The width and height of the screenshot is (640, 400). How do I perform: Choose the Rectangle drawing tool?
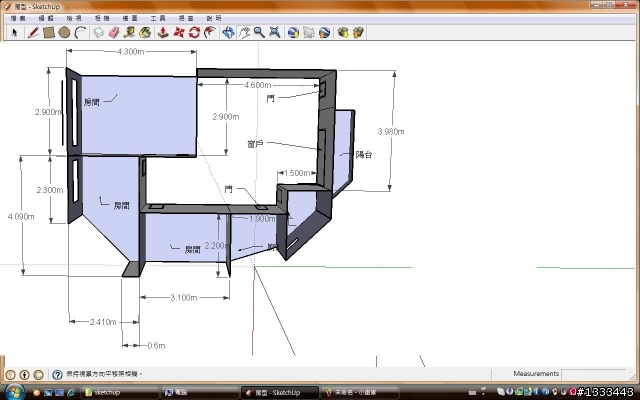pyautogui.click(x=49, y=32)
